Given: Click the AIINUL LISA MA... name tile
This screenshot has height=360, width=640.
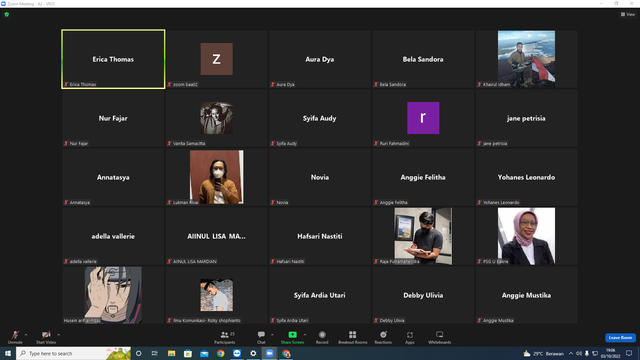Looking at the screenshot, I should coord(216,236).
